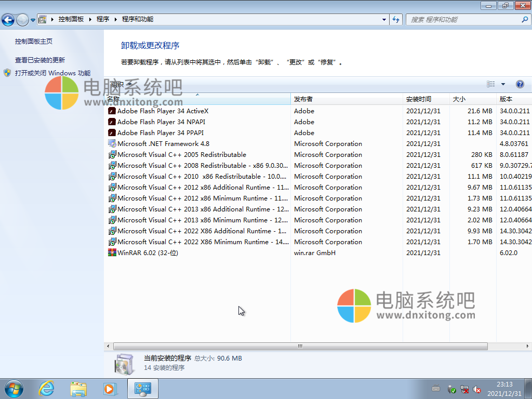Sort list by 安装时间 column header
This screenshot has width=532, height=399.
click(x=418, y=99)
